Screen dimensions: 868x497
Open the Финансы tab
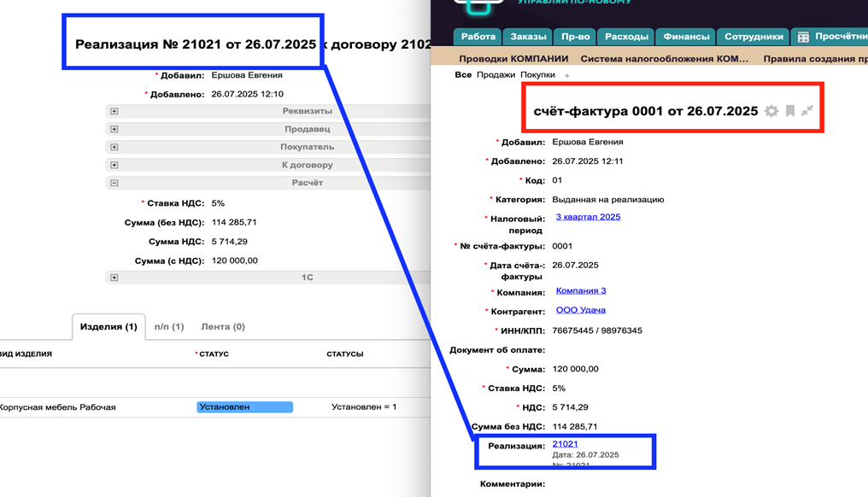686,37
